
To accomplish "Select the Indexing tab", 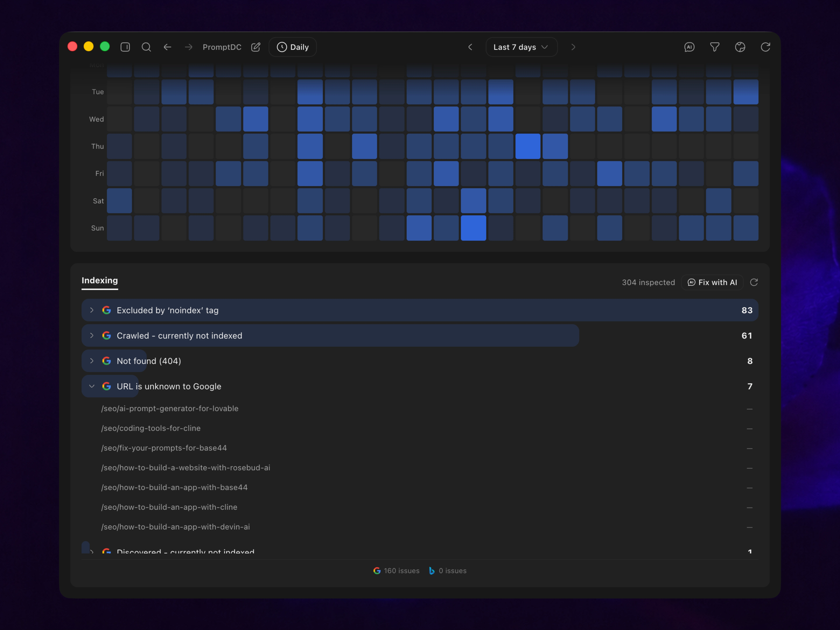I will tap(100, 281).
